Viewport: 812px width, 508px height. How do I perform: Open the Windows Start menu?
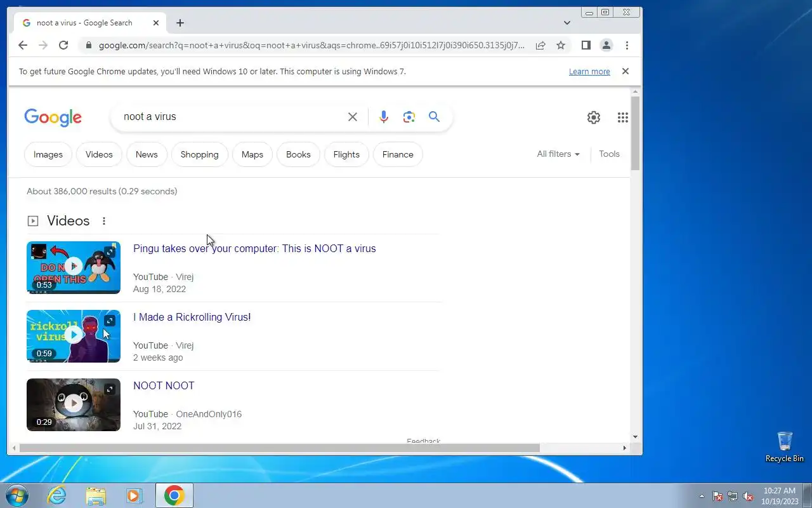16,495
